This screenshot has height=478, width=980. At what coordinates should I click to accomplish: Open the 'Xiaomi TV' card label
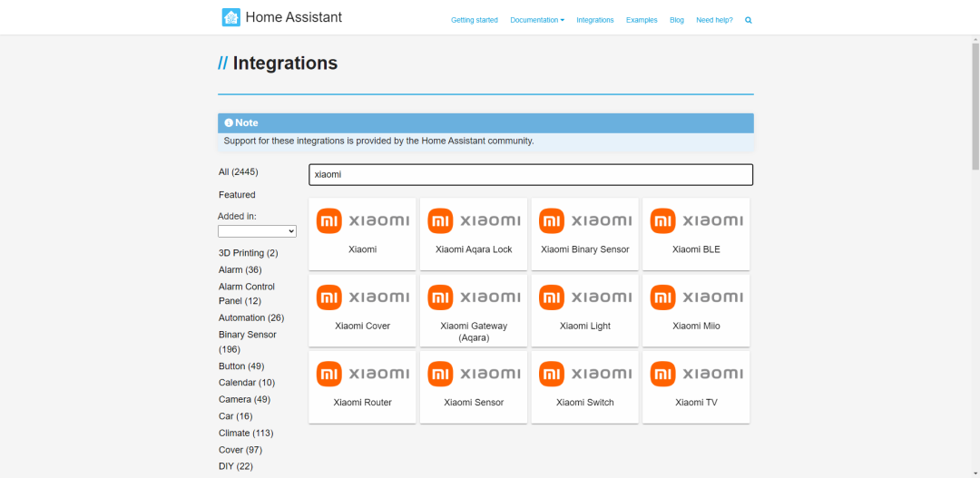(696, 403)
